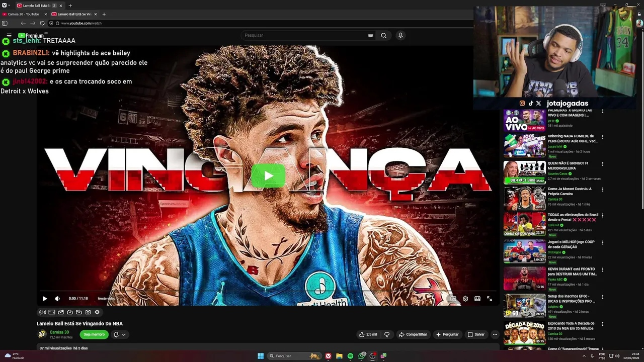Open 'TODAS as eliminações do Brasil' thumbnail

[524, 224]
